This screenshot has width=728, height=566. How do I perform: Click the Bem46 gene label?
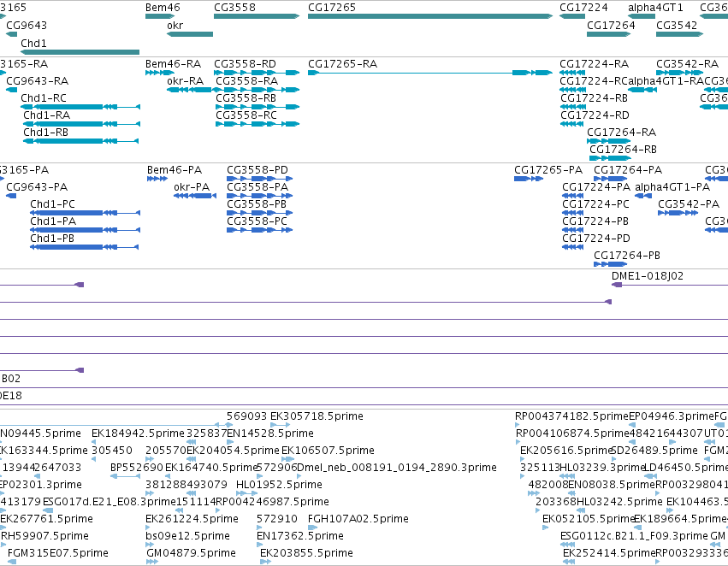pyautogui.click(x=163, y=8)
